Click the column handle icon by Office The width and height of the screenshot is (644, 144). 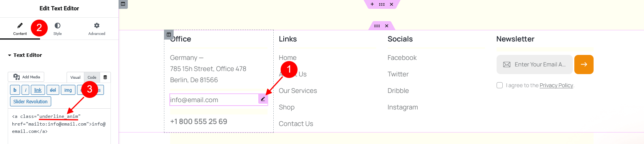(169, 34)
